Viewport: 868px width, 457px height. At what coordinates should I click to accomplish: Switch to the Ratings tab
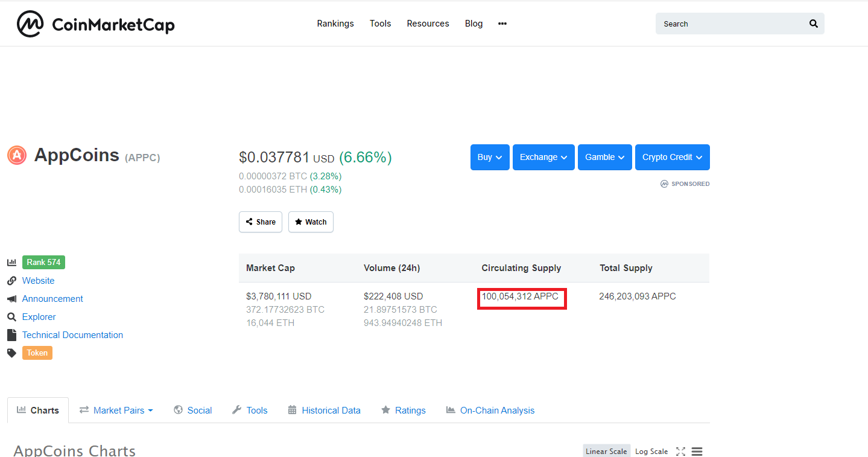403,411
